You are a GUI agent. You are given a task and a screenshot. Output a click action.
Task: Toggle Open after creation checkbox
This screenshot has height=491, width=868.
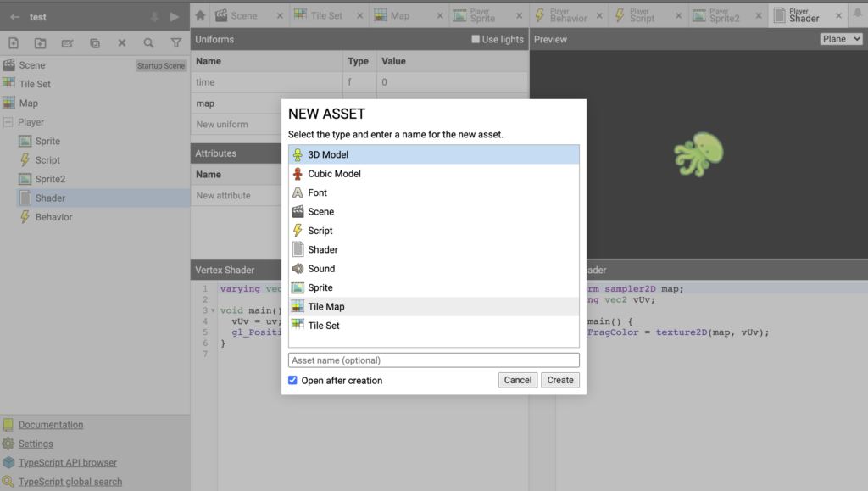point(292,380)
